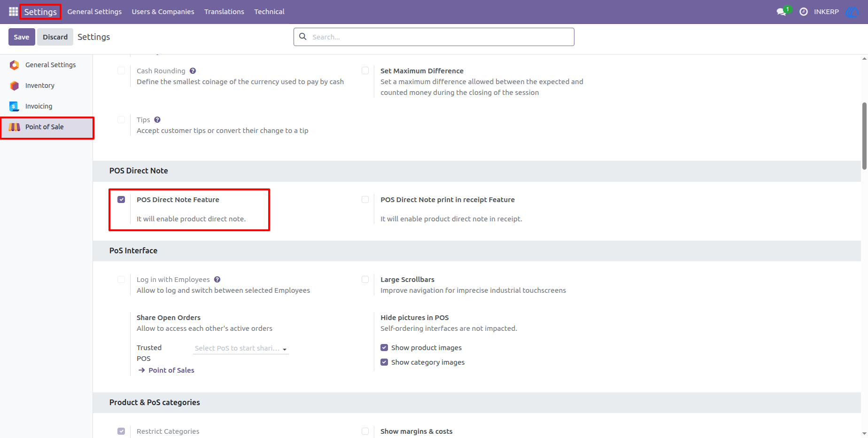Click the scrollbar down arrow
Image resolution: width=868 pixels, height=438 pixels.
(x=864, y=433)
